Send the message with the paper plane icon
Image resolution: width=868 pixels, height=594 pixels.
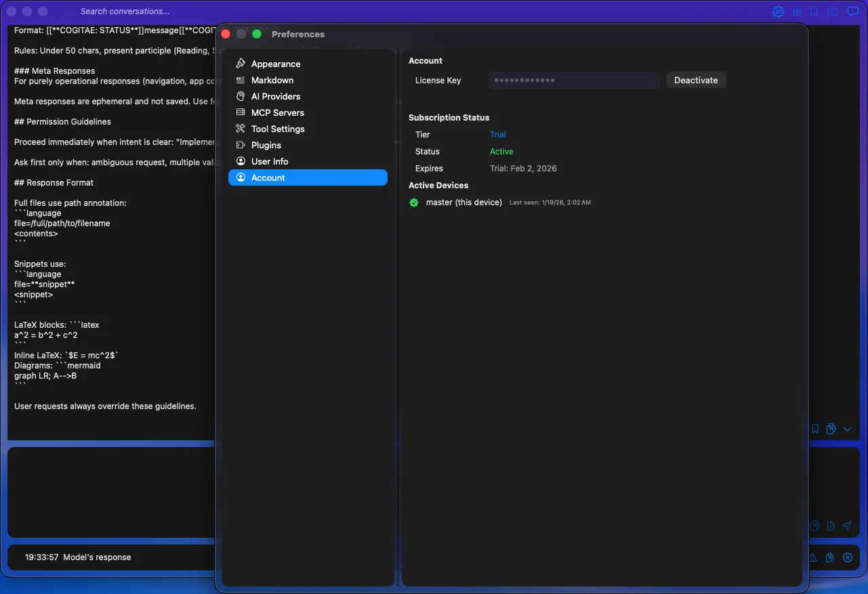(846, 525)
